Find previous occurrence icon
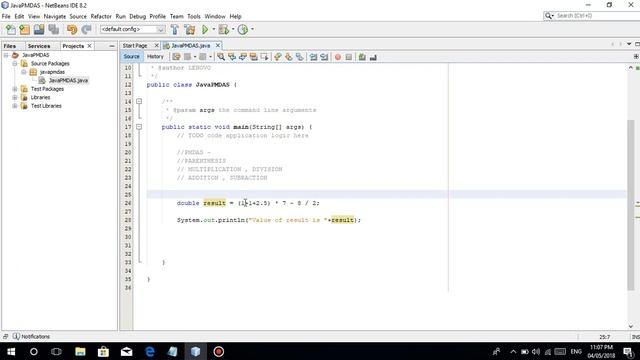Viewport: 640px width, 360px height. click(232, 57)
